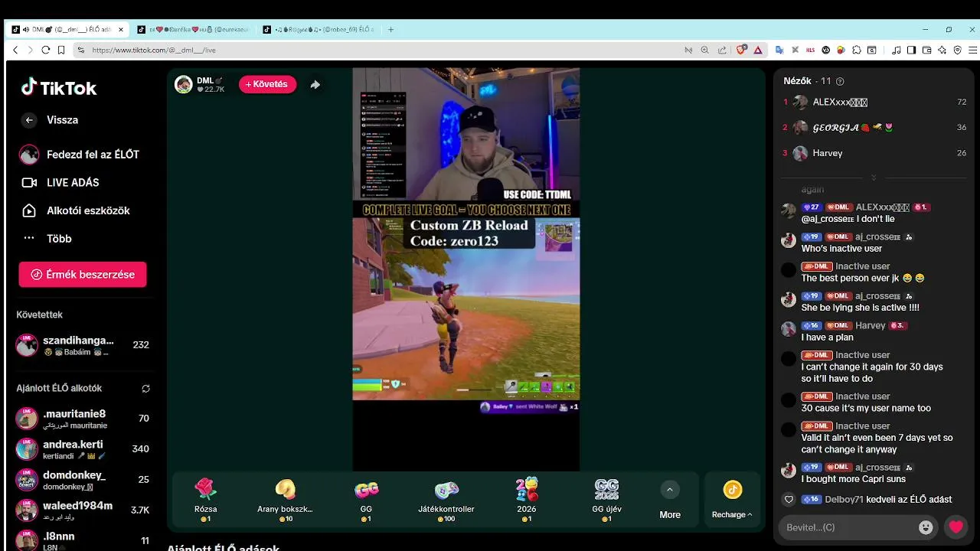Screen dimensions: 980x551
Task: Switch to the robee_69 TikTok browser tab
Action: point(318,30)
